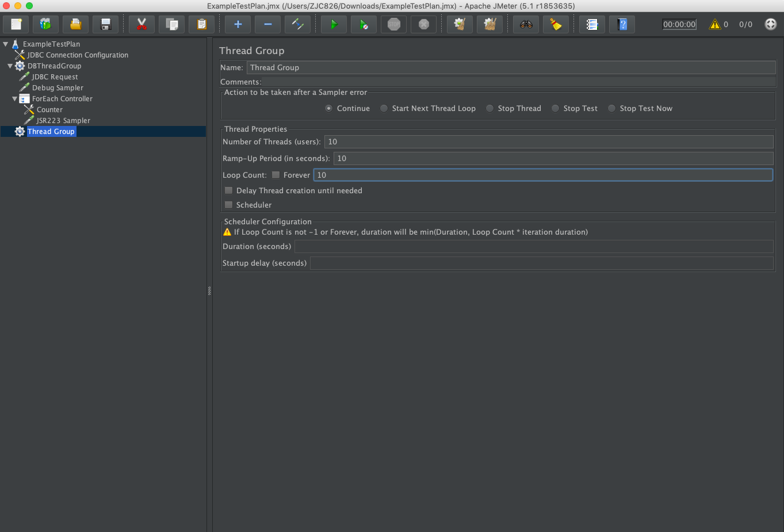
Task: Click the active threads 0/0 counter
Action: [745, 24]
